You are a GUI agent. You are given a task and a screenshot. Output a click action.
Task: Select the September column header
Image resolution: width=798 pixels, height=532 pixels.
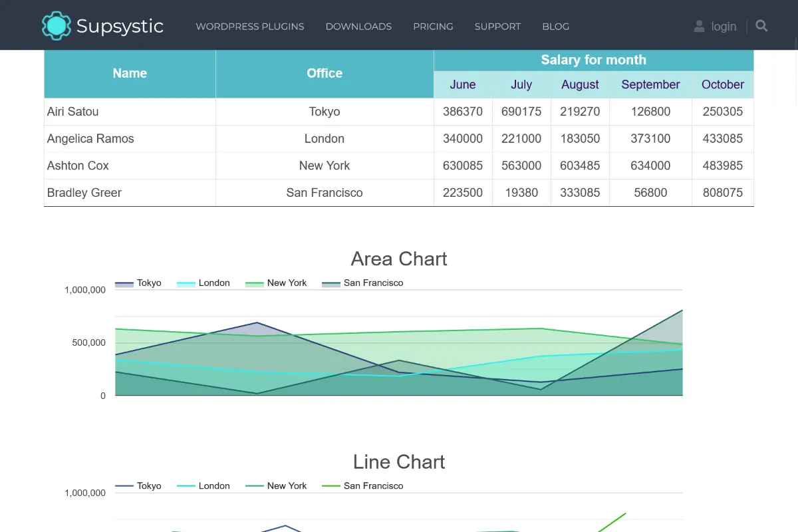coord(650,84)
